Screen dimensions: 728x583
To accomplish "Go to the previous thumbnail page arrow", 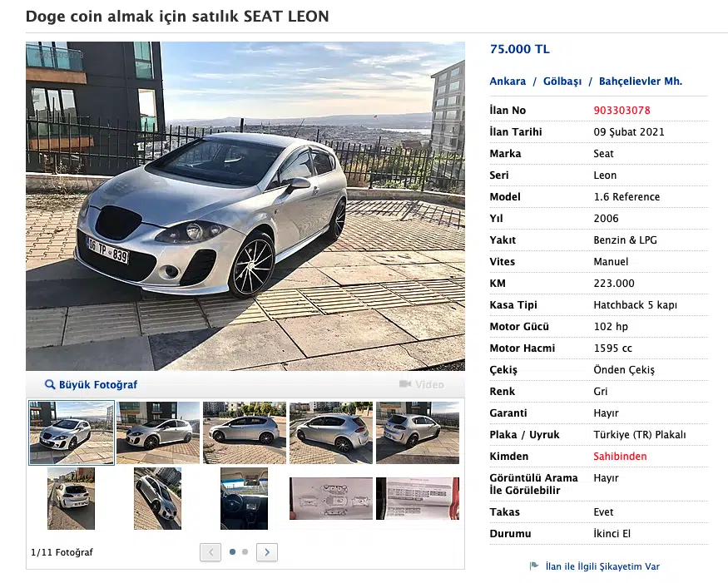I will click(210, 551).
